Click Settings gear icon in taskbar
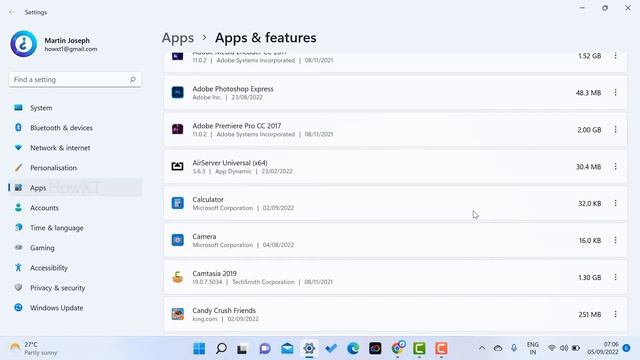This screenshot has height=360, width=640. [309, 349]
